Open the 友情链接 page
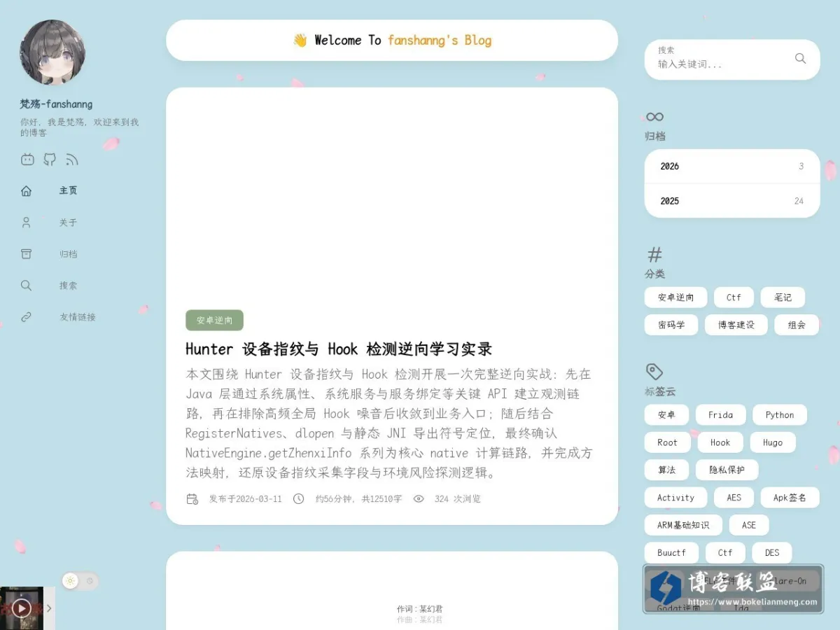This screenshot has height=630, width=840. click(x=77, y=317)
